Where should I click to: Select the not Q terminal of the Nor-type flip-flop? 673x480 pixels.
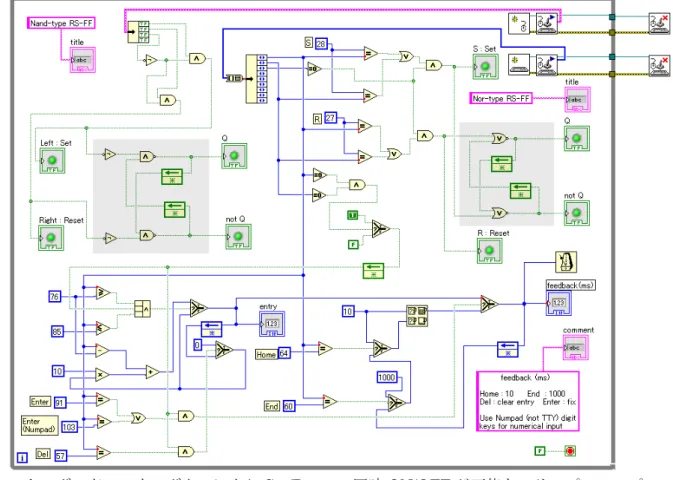click(577, 213)
